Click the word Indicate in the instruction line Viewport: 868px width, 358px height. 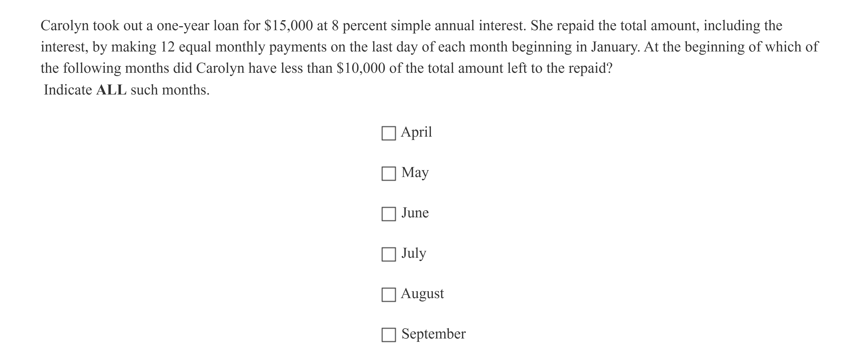(68, 90)
